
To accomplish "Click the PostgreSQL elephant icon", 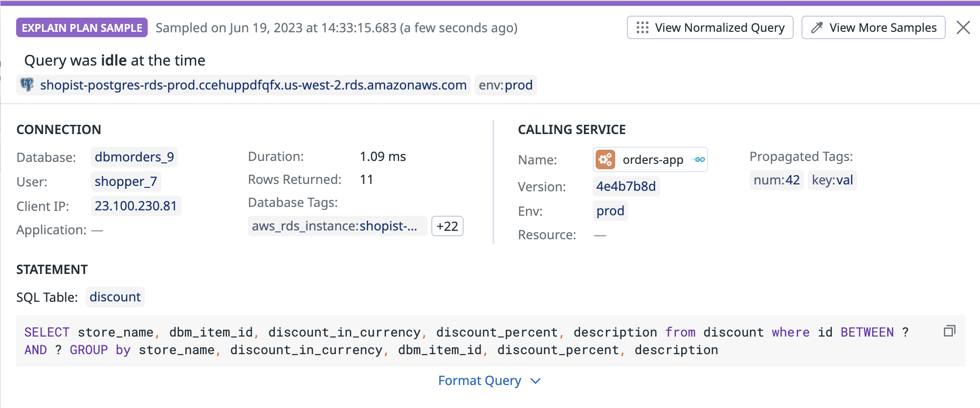I will pyautogui.click(x=27, y=85).
